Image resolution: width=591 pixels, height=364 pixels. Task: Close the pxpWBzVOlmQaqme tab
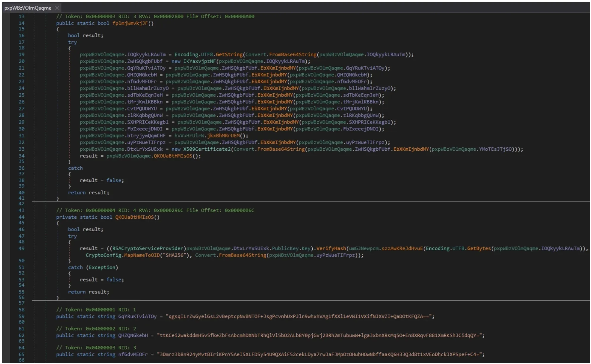click(x=57, y=8)
